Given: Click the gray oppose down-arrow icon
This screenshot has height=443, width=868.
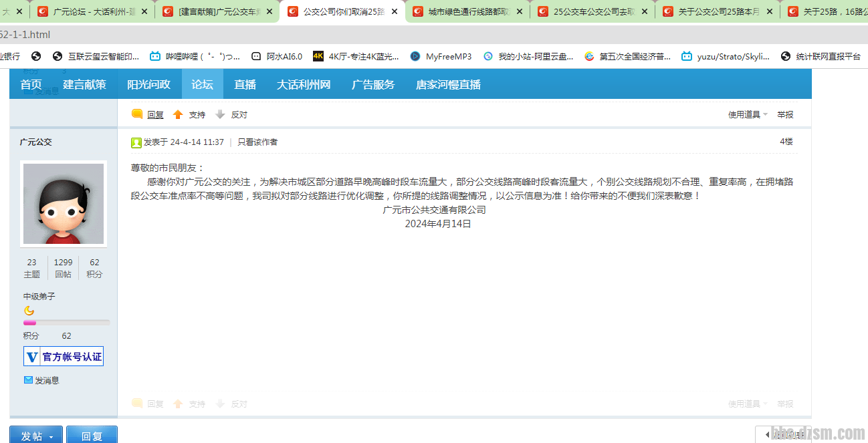Looking at the screenshot, I should pyautogui.click(x=220, y=114).
